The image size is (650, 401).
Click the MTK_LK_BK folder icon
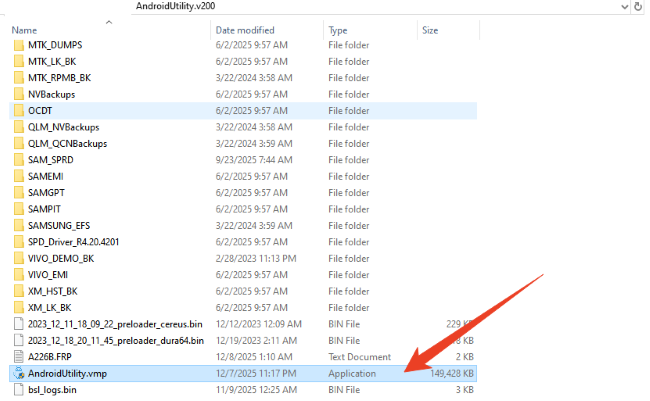pos(19,61)
